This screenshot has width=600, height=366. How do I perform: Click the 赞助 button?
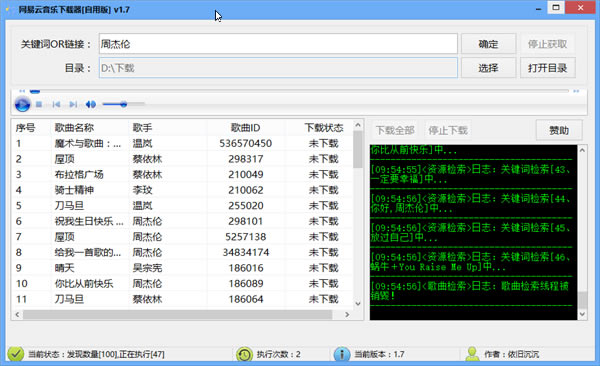tap(559, 131)
